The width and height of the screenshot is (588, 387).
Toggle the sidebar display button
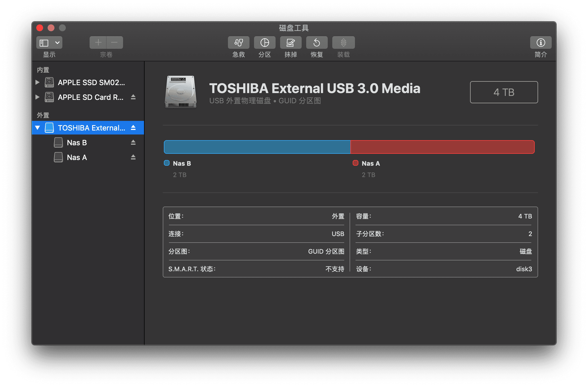44,43
